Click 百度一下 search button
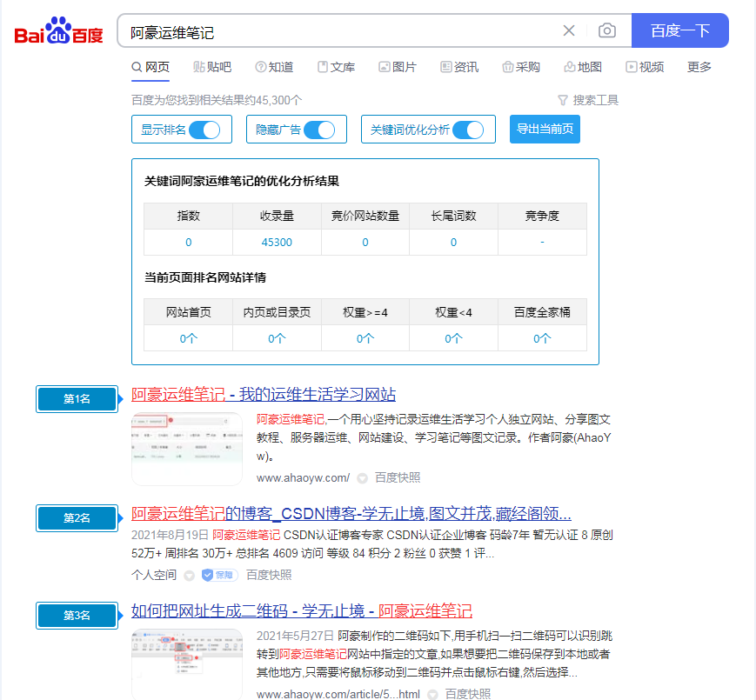756x700 pixels. [x=679, y=30]
